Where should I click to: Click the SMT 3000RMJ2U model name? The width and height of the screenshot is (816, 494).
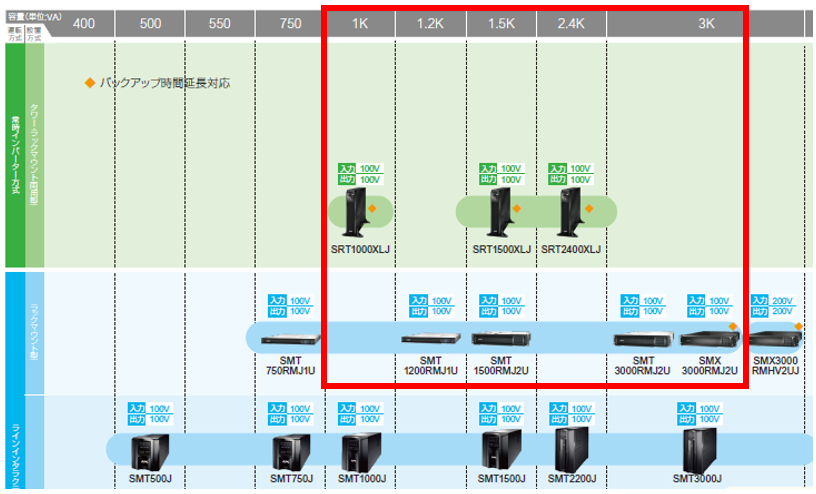click(x=643, y=365)
